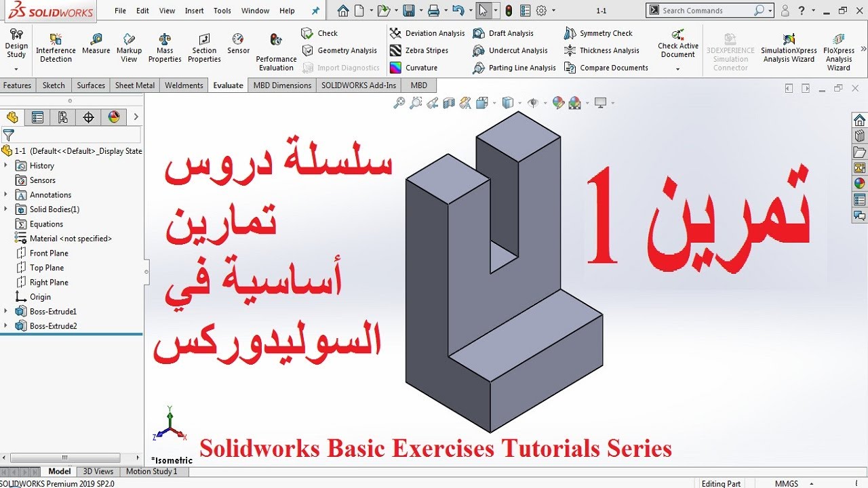868x488 pixels.
Task: Run Deviation Analysis
Action: pos(427,33)
